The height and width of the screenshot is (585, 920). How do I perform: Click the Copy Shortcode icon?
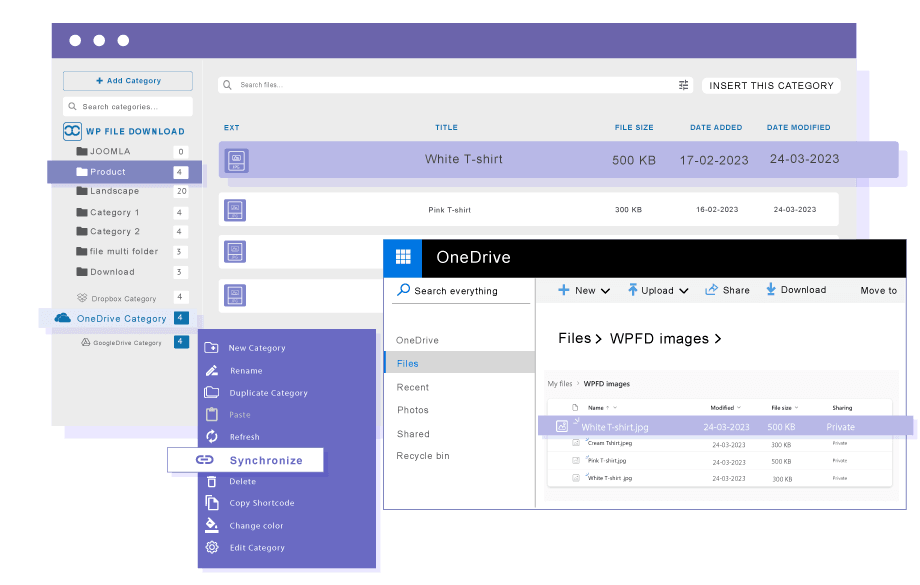click(211, 503)
